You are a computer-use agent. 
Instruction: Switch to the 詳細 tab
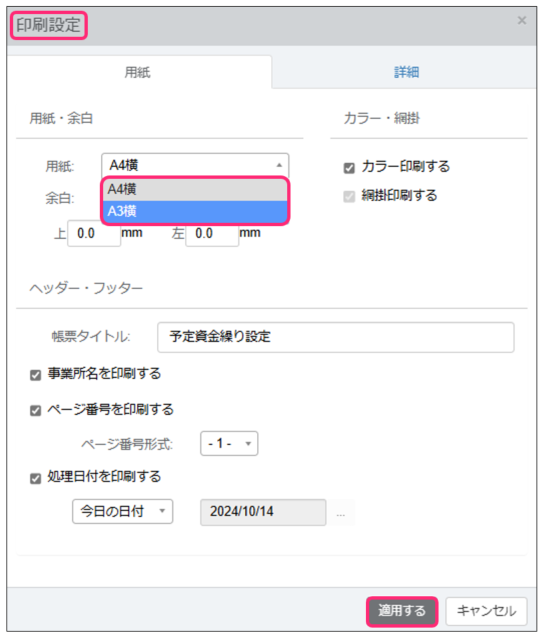(406, 72)
